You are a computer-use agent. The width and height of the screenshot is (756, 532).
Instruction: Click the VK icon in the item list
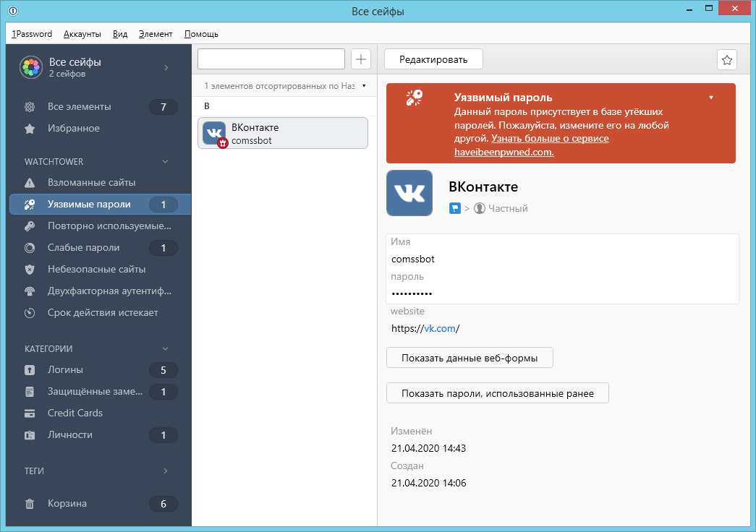coord(214,133)
